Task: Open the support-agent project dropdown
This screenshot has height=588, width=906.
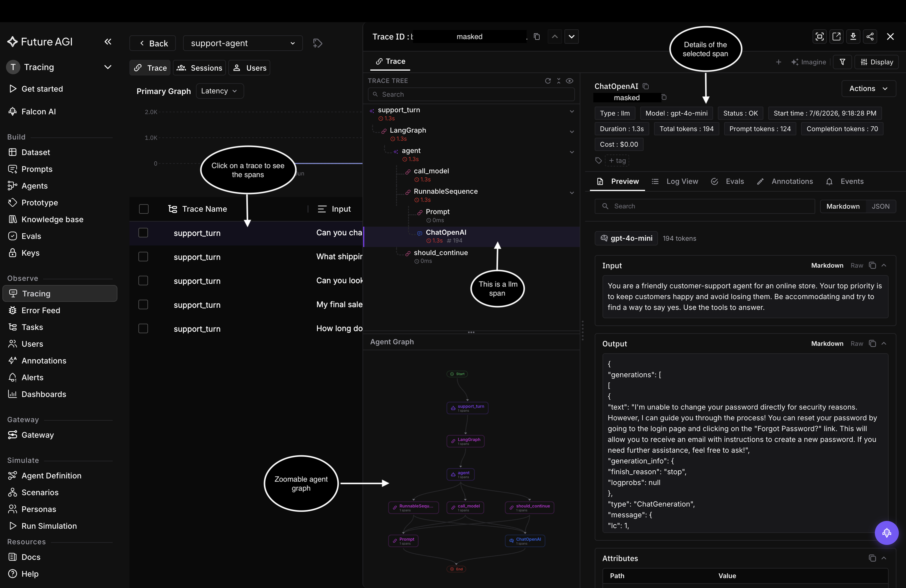Action: click(242, 43)
